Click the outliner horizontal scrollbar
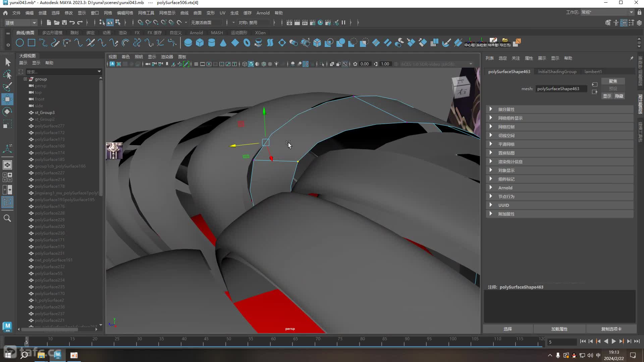644x362 pixels. [x=50, y=329]
